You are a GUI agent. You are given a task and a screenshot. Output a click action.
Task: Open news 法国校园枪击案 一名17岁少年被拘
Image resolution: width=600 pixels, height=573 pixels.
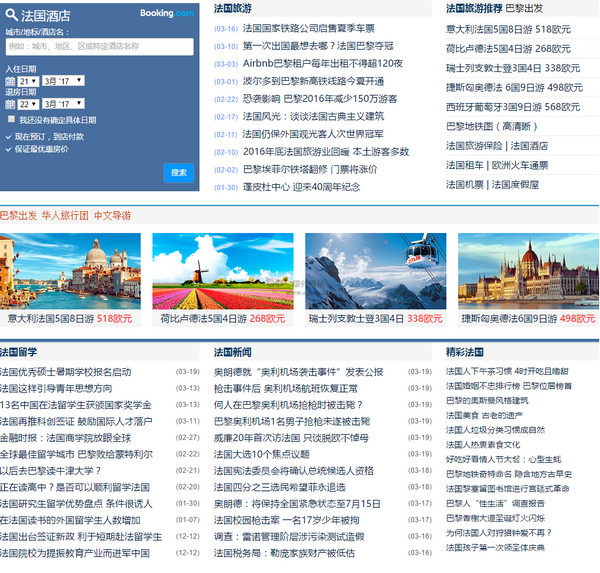(x=286, y=520)
